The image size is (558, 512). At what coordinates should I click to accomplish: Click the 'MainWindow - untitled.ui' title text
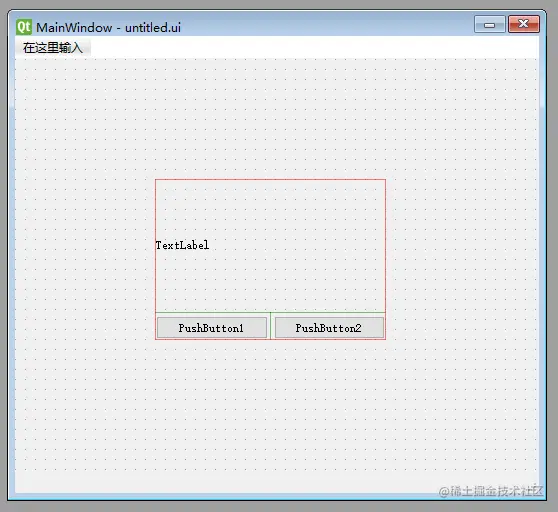109,27
